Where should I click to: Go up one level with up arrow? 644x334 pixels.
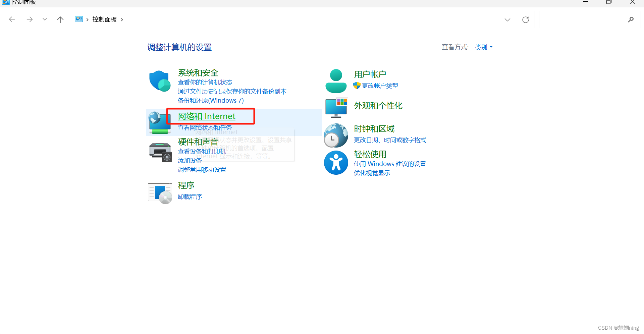click(60, 19)
